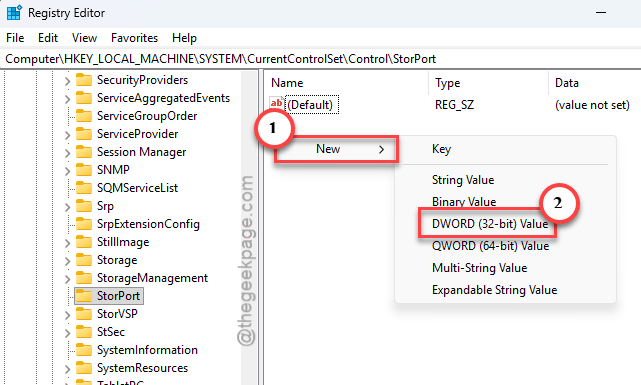Expand the ServiceProvider key

[x=67, y=135]
